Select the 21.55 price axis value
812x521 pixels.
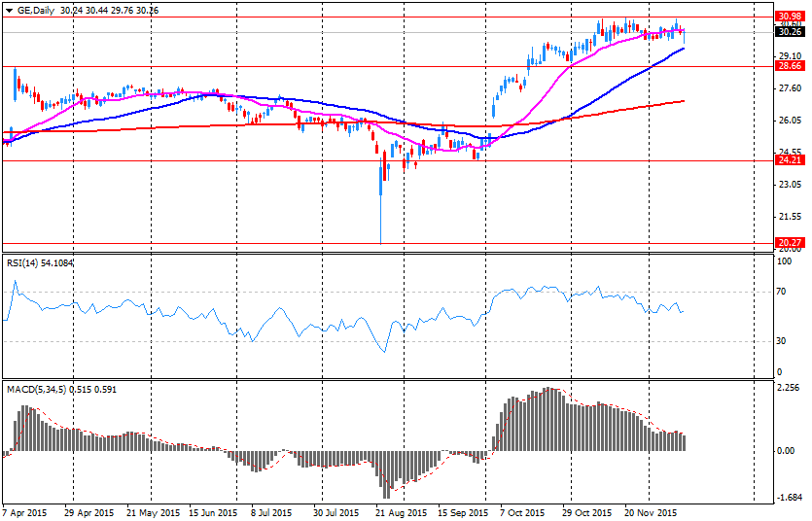point(791,216)
